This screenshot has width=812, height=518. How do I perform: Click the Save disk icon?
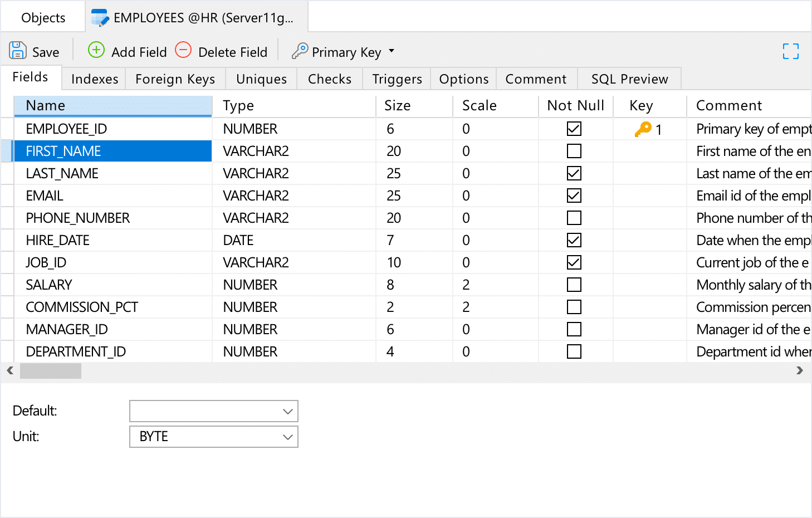18,51
